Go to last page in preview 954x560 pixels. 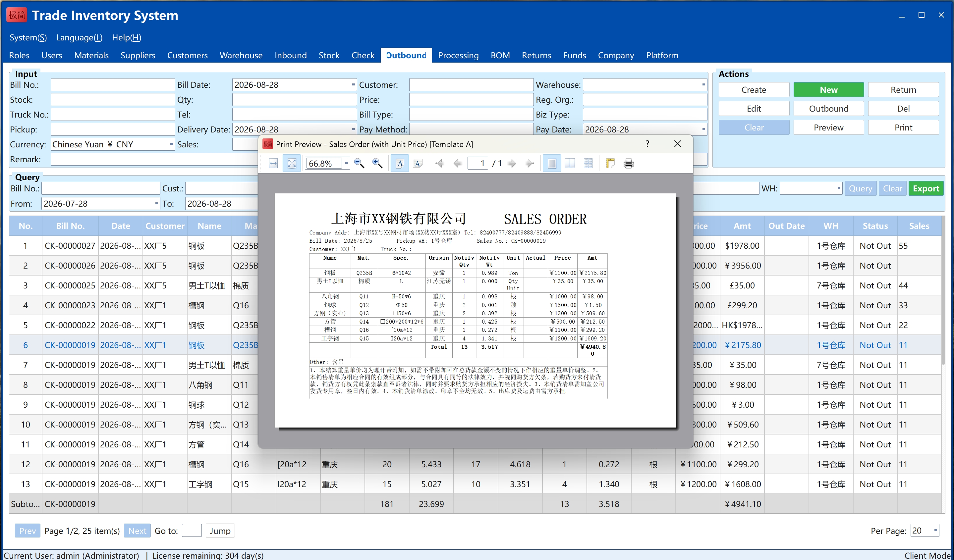click(530, 164)
